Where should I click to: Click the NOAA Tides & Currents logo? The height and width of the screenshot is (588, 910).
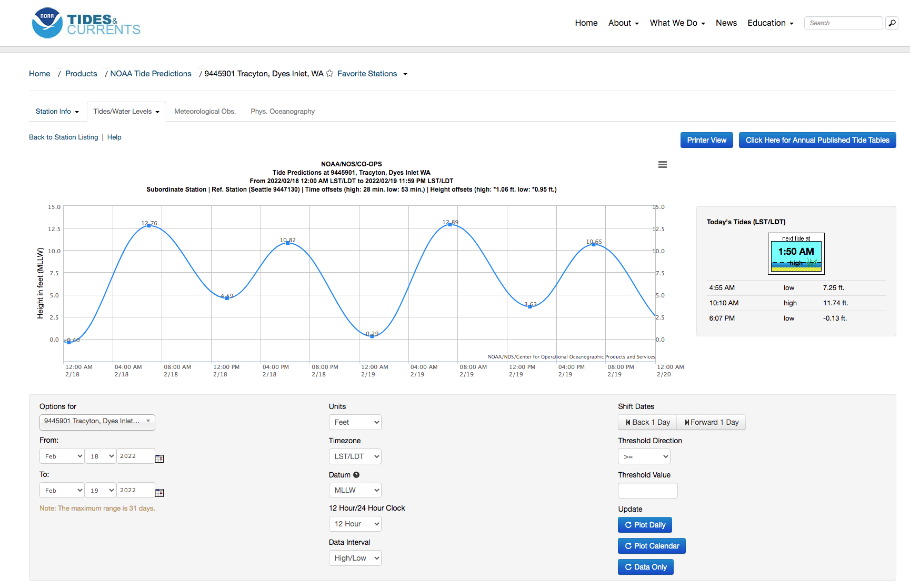[86, 23]
